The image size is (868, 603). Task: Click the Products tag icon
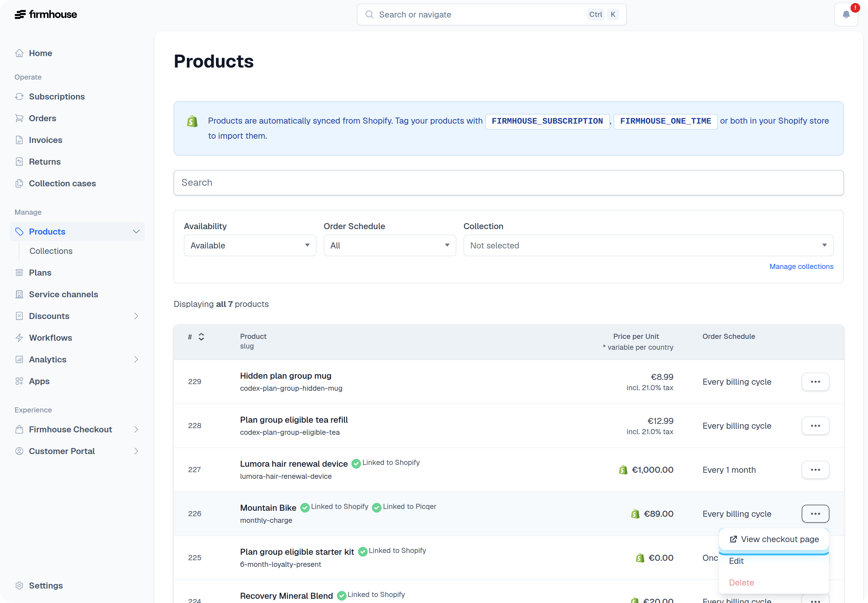click(x=19, y=231)
